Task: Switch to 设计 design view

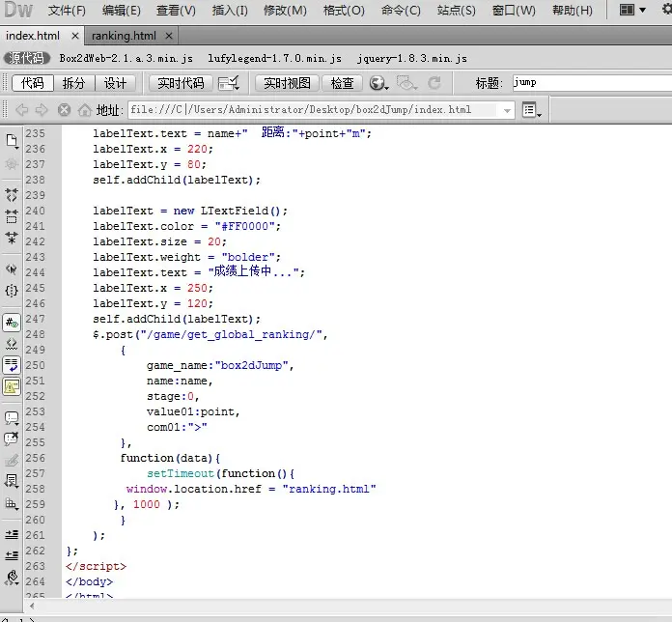Action: (115, 83)
